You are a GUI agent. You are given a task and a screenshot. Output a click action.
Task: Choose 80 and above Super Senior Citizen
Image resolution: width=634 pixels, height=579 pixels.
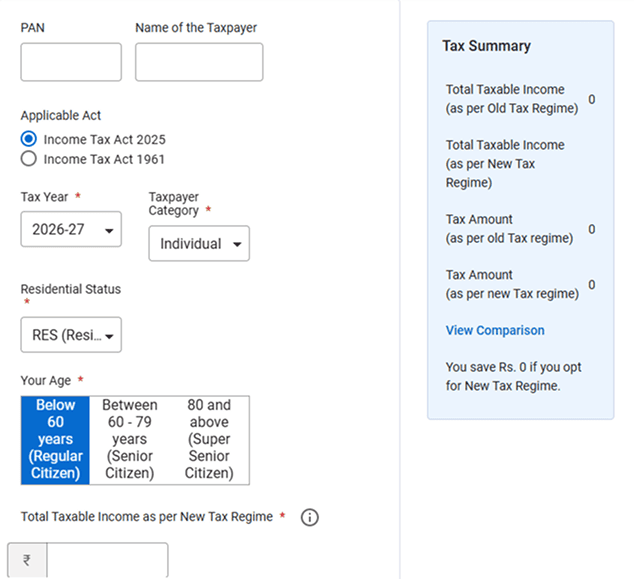[x=209, y=440]
